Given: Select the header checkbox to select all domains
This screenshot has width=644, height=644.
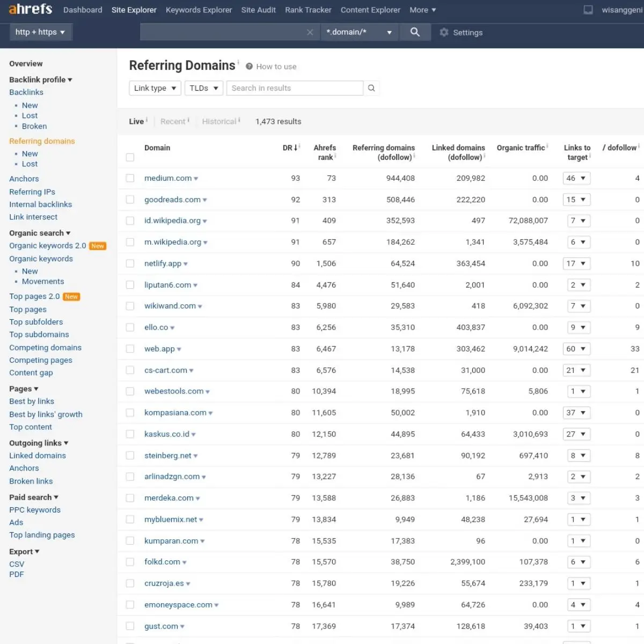Looking at the screenshot, I should [130, 157].
